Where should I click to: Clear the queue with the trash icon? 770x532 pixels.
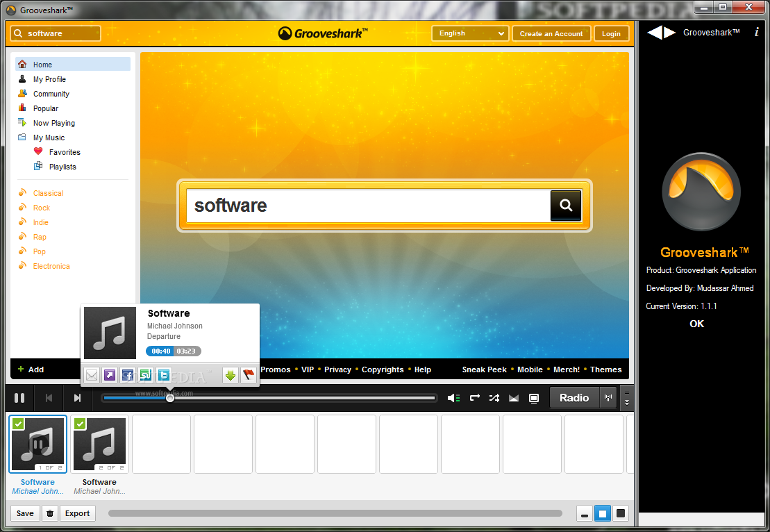click(x=49, y=513)
